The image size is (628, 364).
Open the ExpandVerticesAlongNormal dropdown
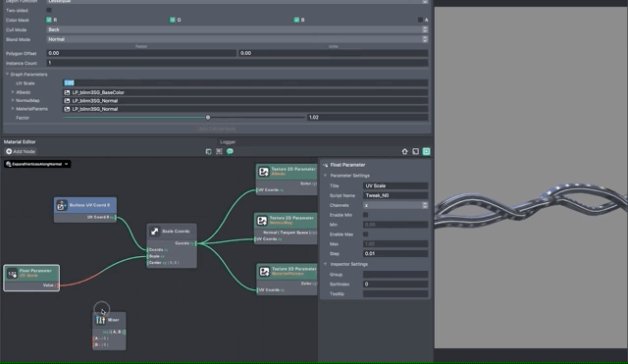(x=37, y=164)
